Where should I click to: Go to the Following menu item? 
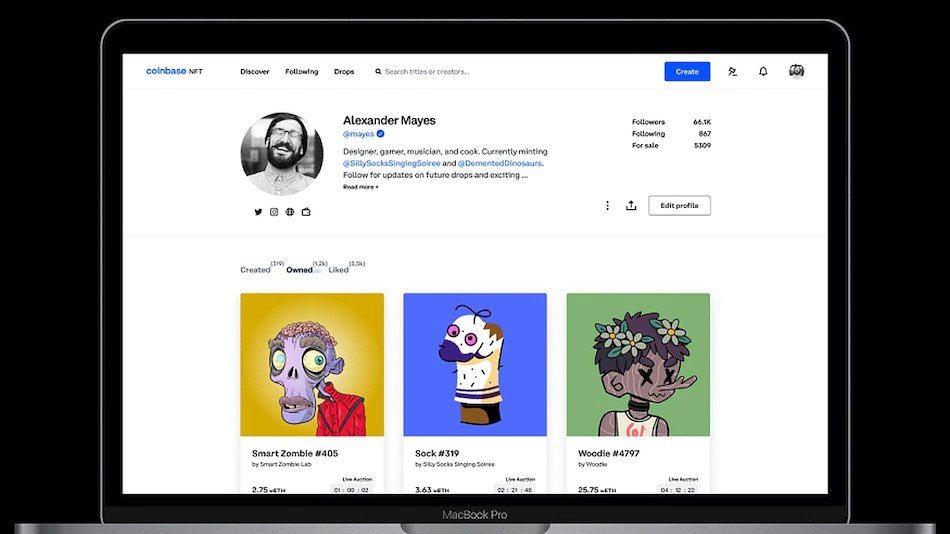[302, 72]
